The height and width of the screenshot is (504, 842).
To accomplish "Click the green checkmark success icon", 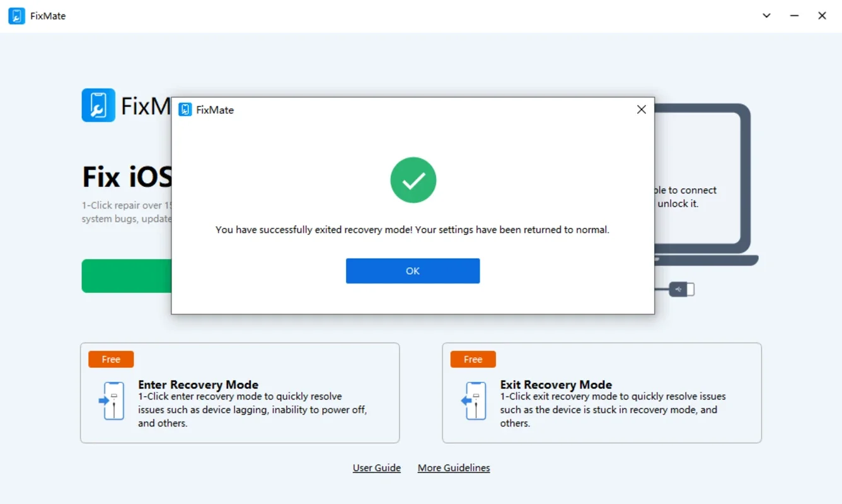I will 413,180.
